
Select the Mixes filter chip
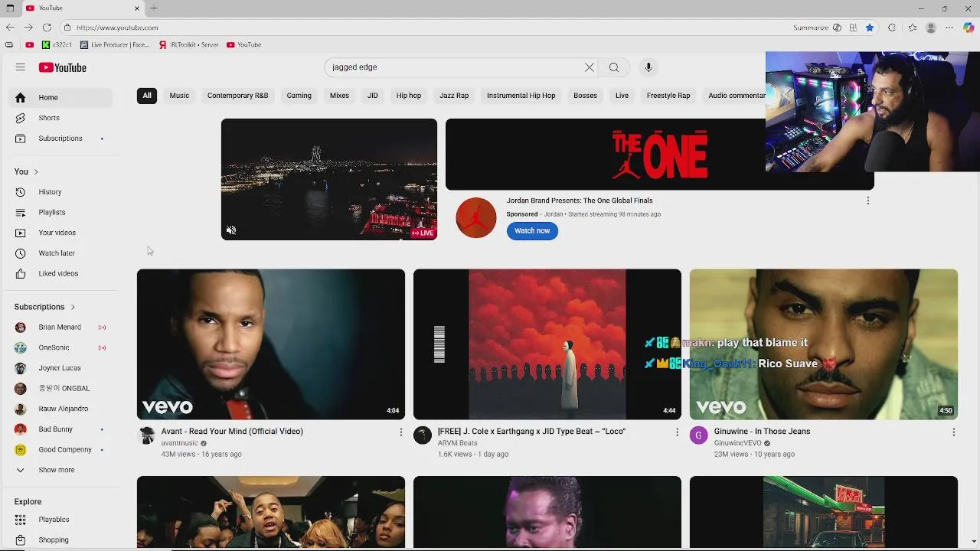click(339, 96)
